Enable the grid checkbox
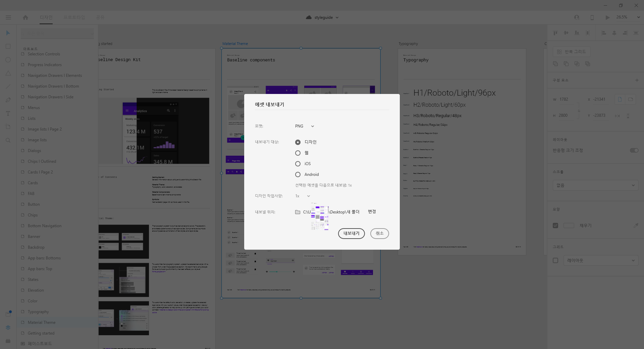Viewport: 644px width, 349px height. click(x=555, y=260)
